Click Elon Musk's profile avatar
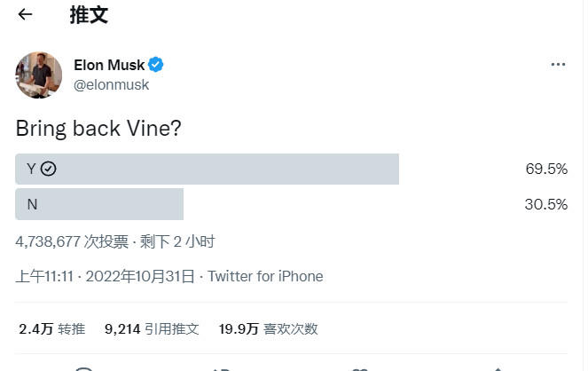Image resolution: width=588 pixels, height=371 pixels. point(39,75)
